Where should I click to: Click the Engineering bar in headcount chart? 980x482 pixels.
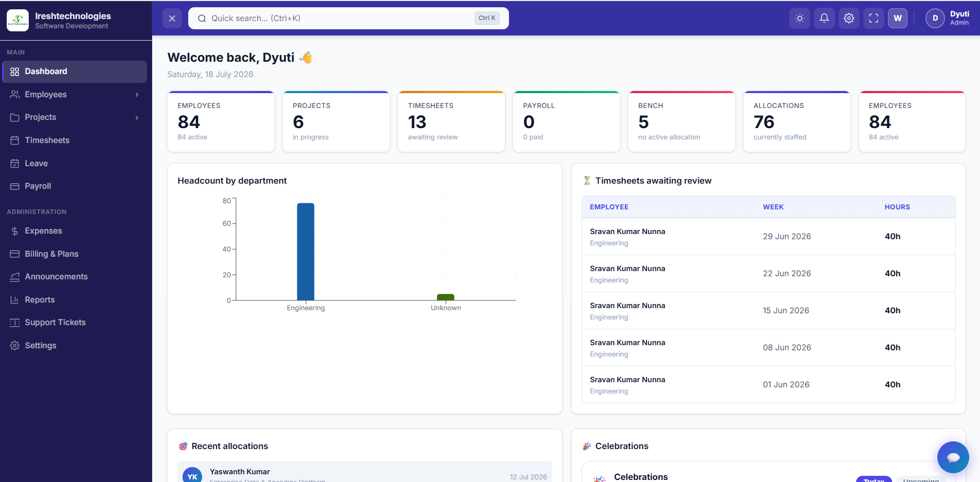(x=305, y=252)
